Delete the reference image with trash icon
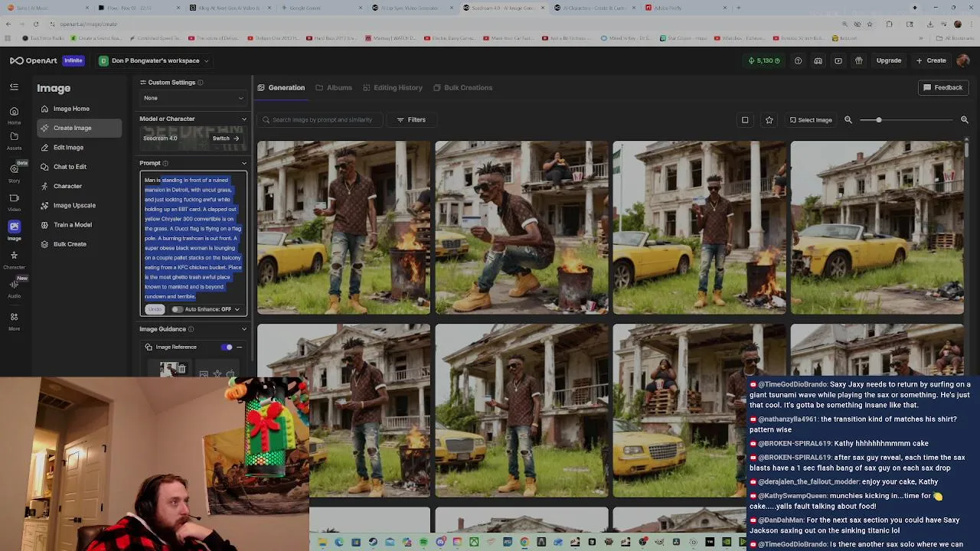The image size is (980, 551). point(181,370)
